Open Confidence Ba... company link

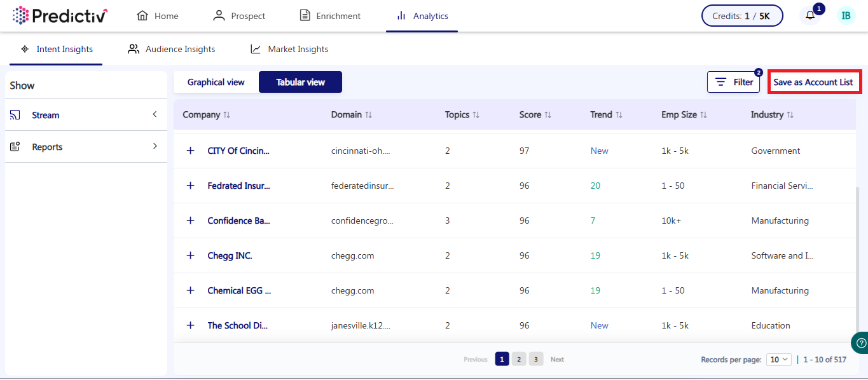click(238, 221)
